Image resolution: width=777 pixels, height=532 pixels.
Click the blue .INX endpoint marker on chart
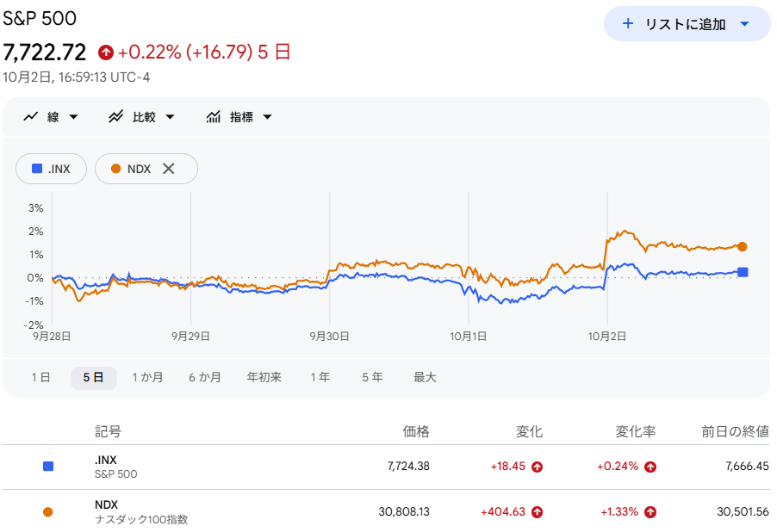[x=743, y=272]
